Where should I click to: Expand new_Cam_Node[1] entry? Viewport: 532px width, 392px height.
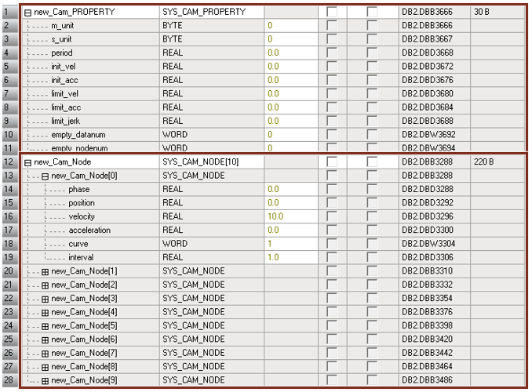(x=46, y=271)
